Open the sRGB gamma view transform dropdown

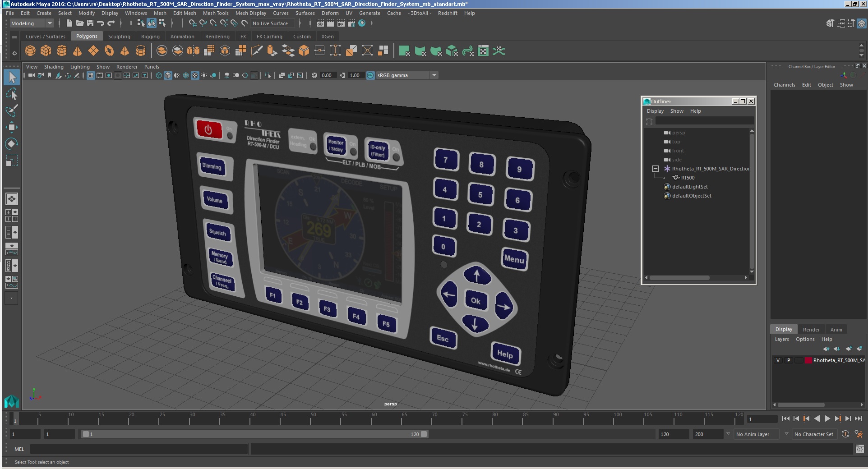click(407, 75)
